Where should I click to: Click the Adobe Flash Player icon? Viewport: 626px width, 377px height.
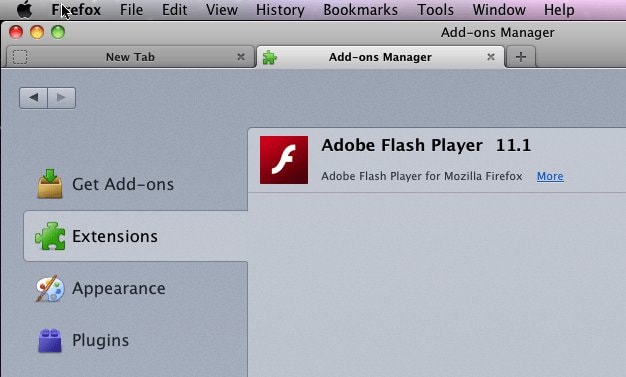click(284, 160)
